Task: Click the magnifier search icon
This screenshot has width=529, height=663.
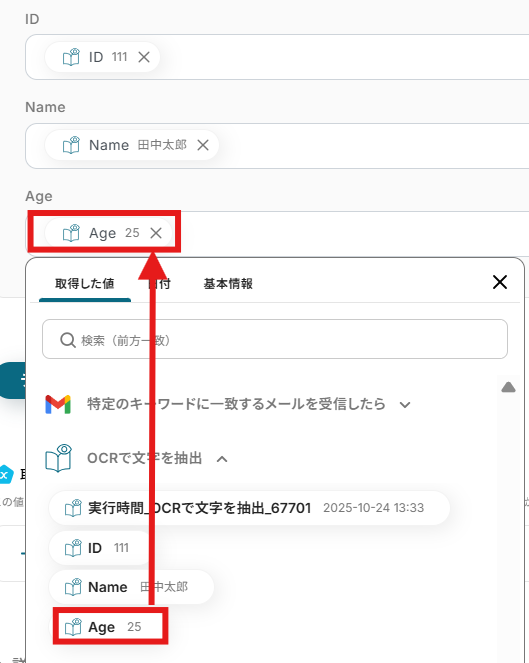Action: (68, 340)
